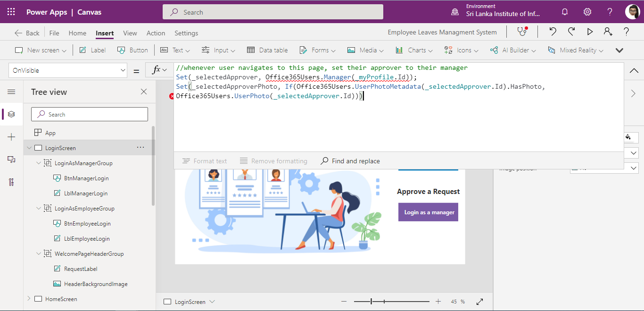This screenshot has width=644, height=311.
Task: Open Input controls dropdown
Action: pyautogui.click(x=219, y=50)
